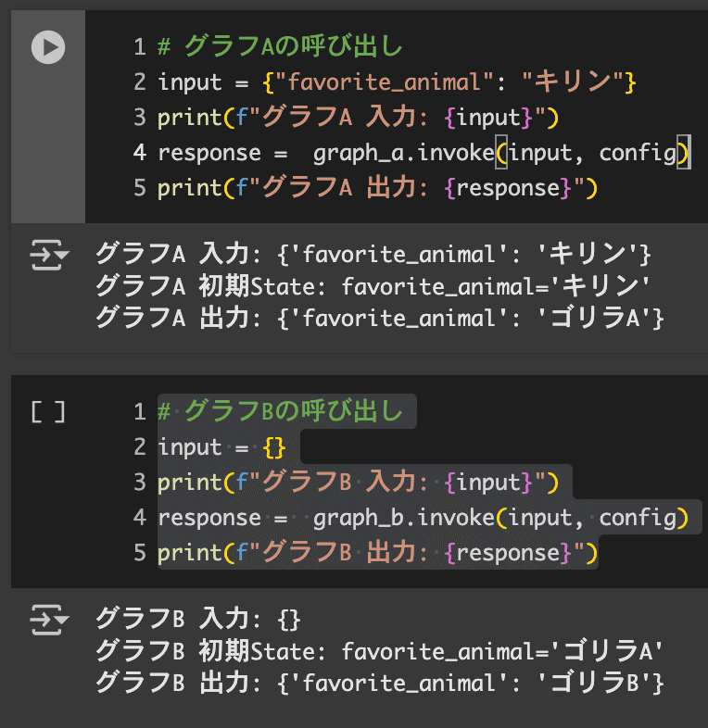Click output text グラフA 初期State: favorite_animal='キリン'
708x728 pixels.
click(373, 286)
